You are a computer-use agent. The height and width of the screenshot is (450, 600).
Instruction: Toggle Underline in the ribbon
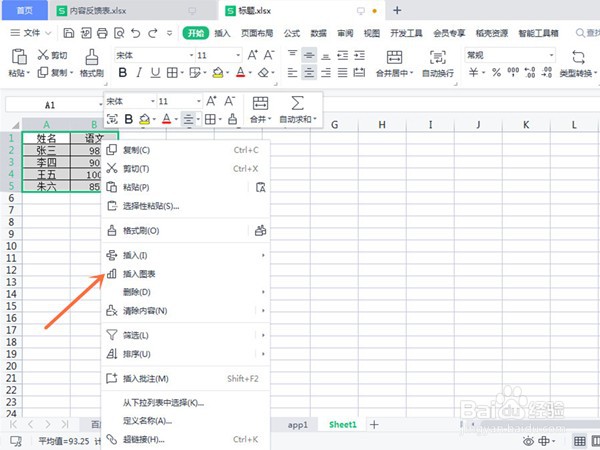(155, 72)
